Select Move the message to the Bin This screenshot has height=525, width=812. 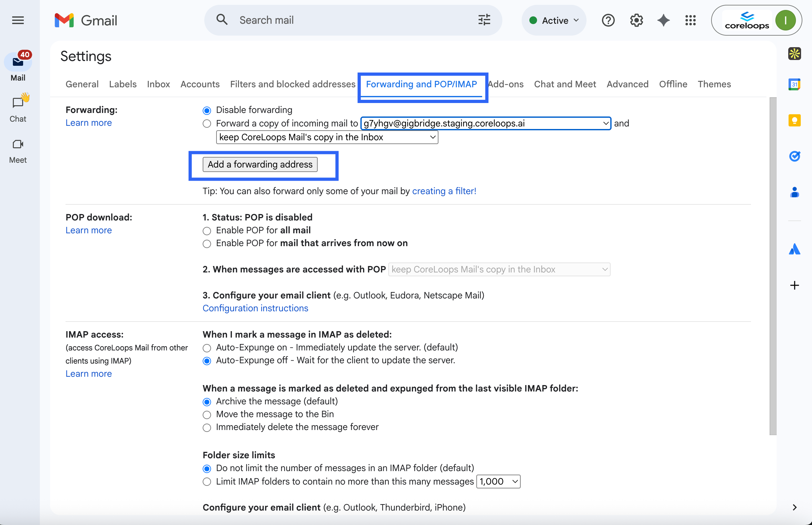(x=207, y=415)
